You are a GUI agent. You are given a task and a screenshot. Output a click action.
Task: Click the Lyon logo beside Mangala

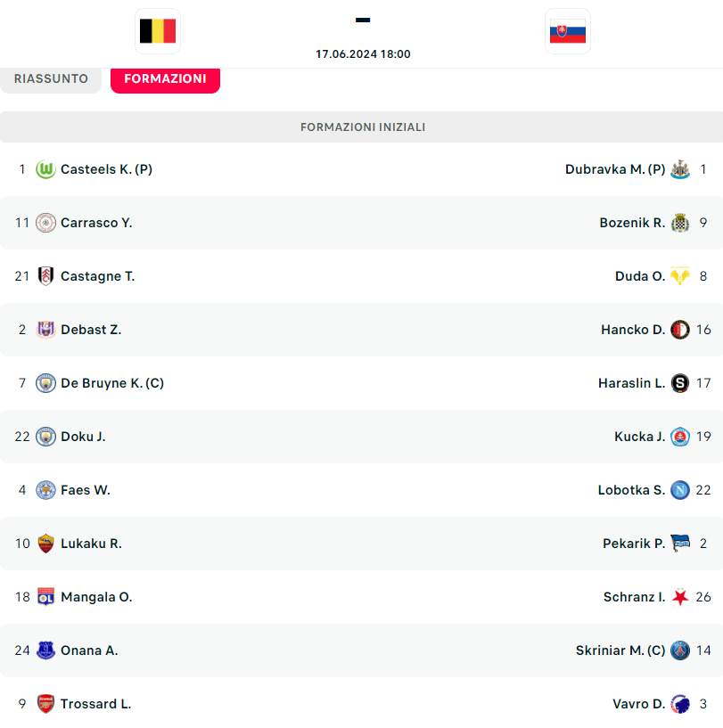pyautogui.click(x=45, y=597)
